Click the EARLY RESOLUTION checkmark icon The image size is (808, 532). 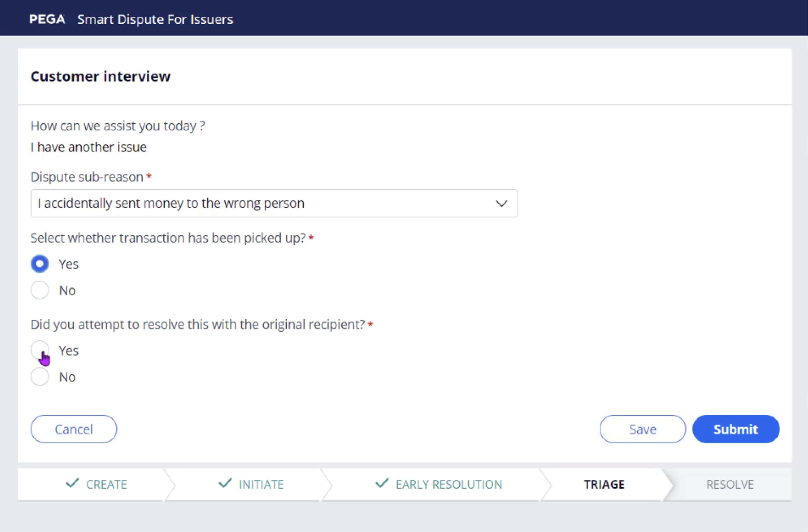pos(382,483)
